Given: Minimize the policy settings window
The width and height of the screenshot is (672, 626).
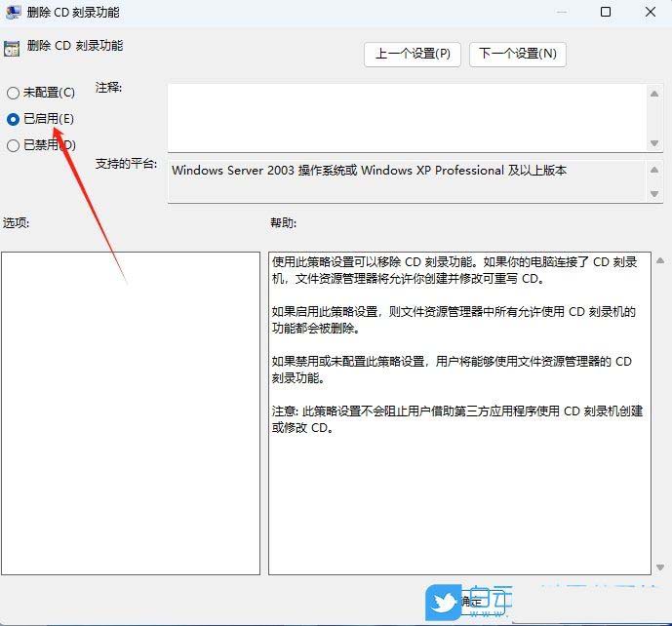Looking at the screenshot, I should point(560,13).
